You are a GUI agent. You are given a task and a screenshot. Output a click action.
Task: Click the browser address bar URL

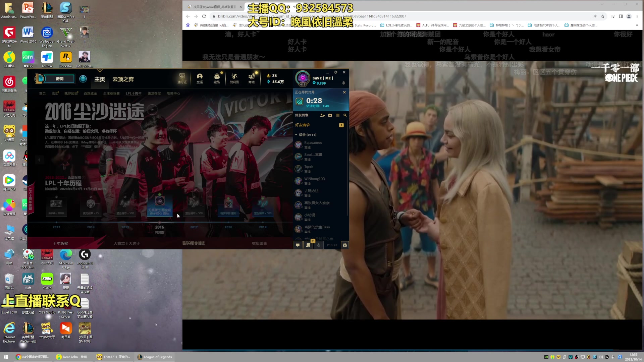[312, 16]
